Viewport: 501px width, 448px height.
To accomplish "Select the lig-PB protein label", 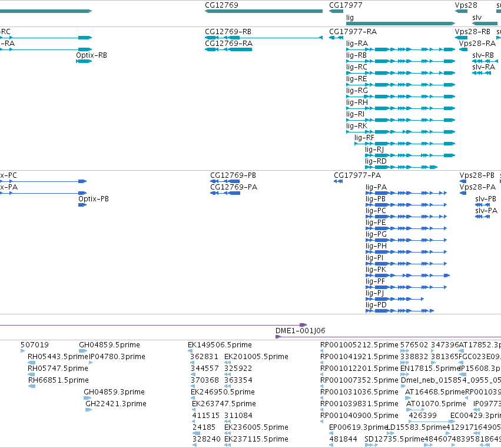I will click(376, 199).
